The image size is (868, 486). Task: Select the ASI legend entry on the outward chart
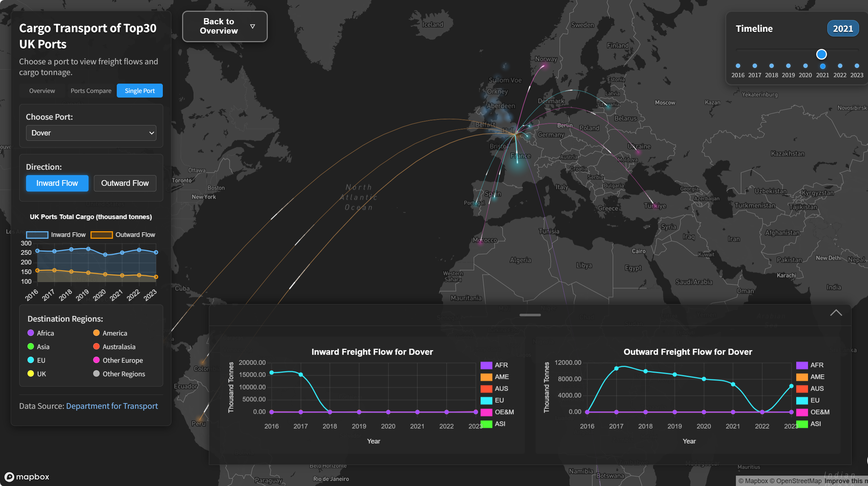pos(801,424)
